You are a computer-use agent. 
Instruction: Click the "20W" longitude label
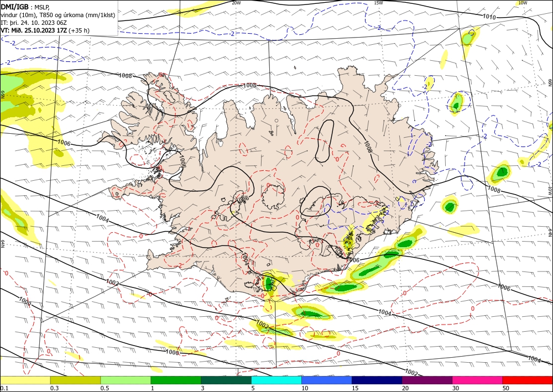[237, 3]
